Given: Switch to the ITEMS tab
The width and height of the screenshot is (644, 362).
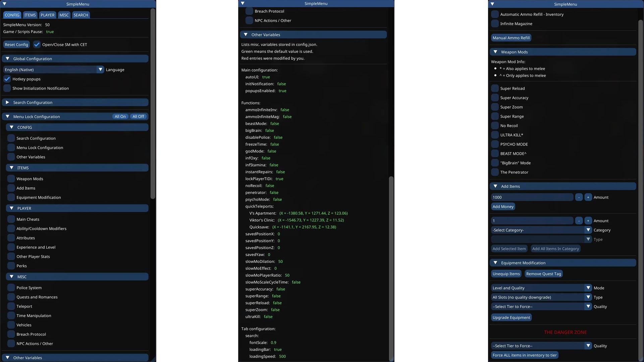Looking at the screenshot, I should 30,15.
